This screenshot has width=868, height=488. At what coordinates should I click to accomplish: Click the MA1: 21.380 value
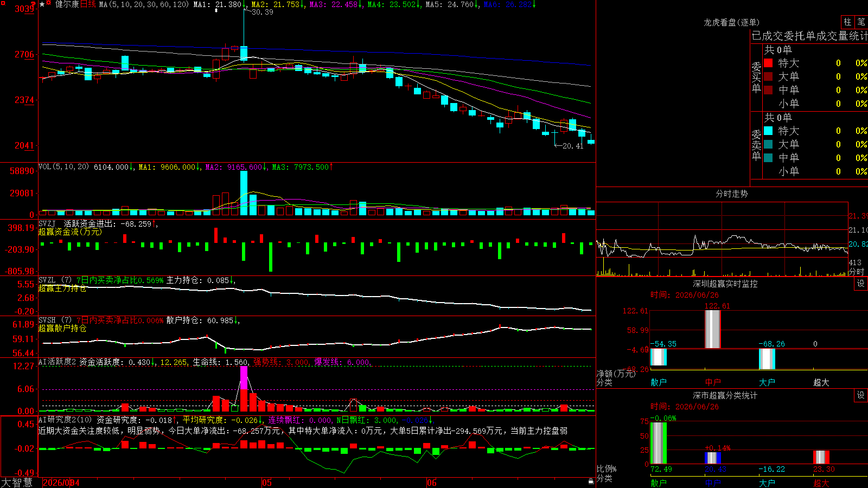219,4
